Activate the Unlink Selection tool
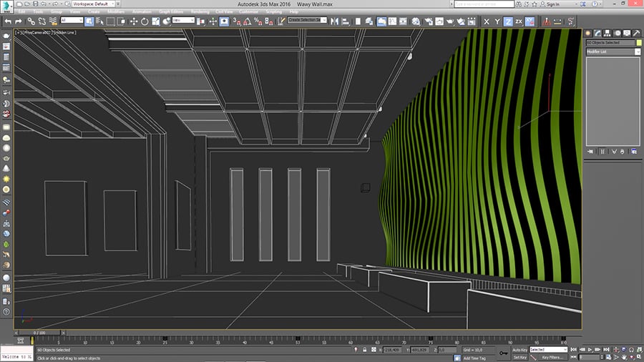The height and width of the screenshot is (362, 644). coord(42,21)
